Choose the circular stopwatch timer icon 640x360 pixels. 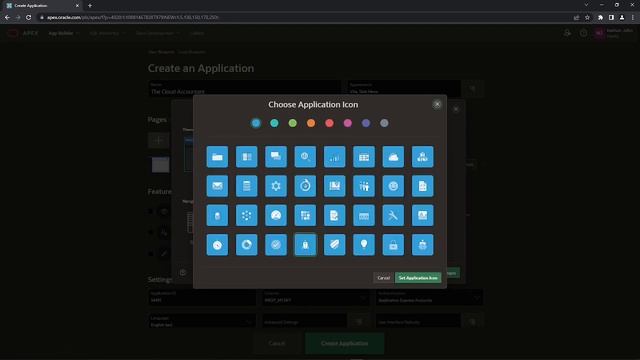point(305,186)
